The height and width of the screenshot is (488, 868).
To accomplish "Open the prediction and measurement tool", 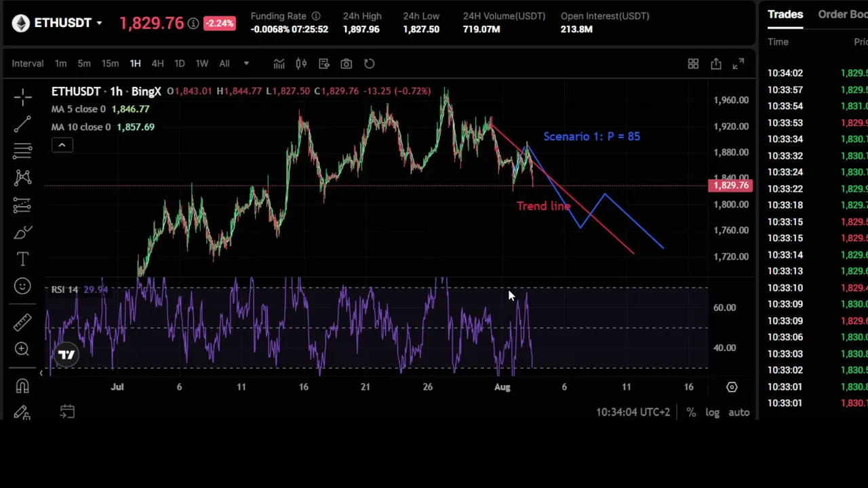I will tap(22, 205).
